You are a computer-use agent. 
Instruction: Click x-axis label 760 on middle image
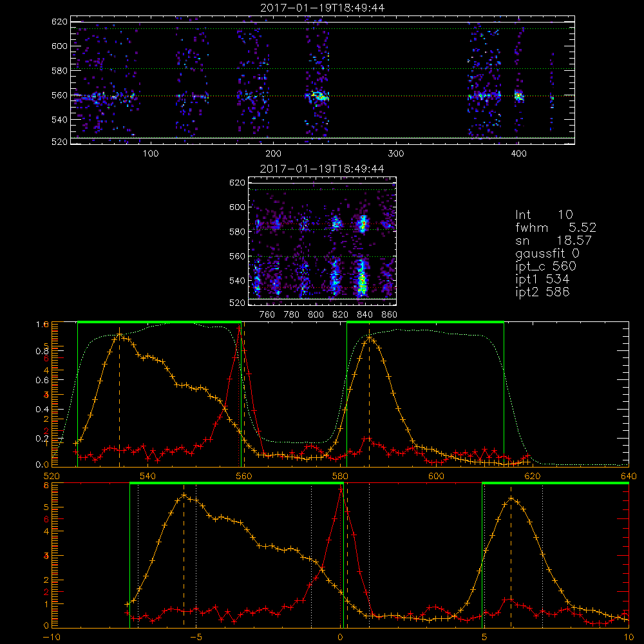(267, 315)
